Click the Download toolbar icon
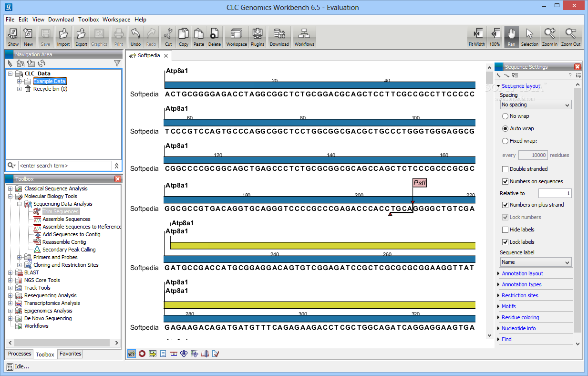588x376 pixels. point(279,37)
